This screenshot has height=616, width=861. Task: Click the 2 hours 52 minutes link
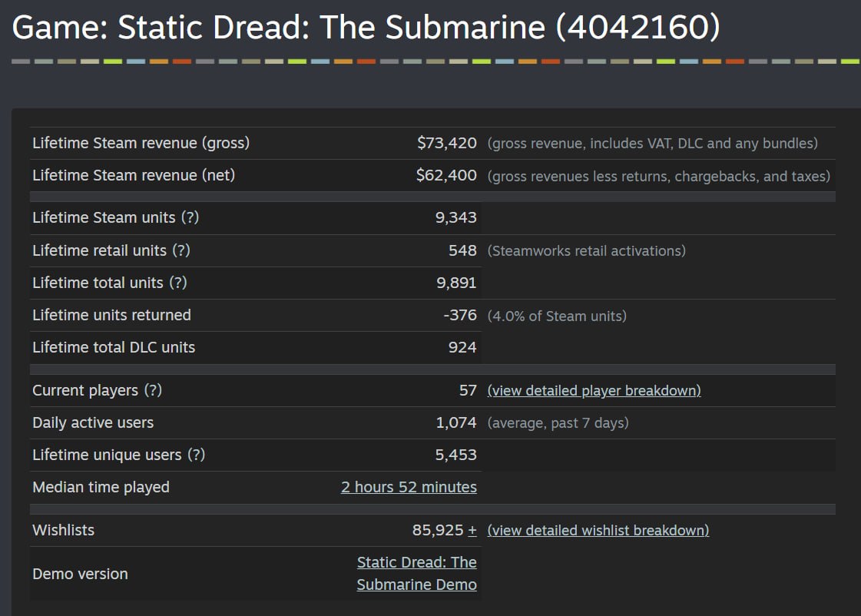(409, 487)
